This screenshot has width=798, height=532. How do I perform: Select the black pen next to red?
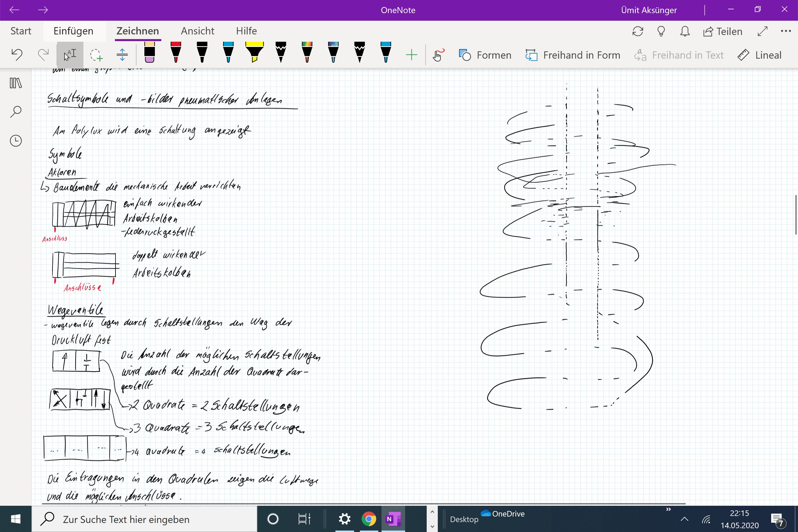[202, 52]
